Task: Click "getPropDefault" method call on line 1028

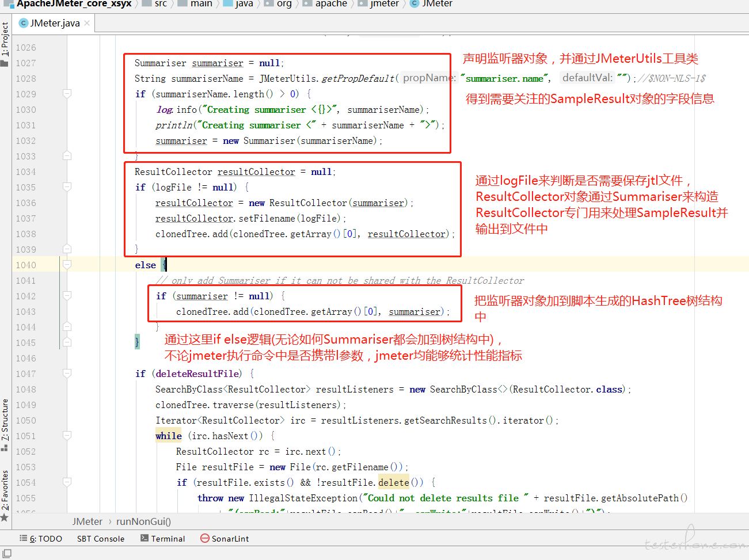Action: [358, 78]
